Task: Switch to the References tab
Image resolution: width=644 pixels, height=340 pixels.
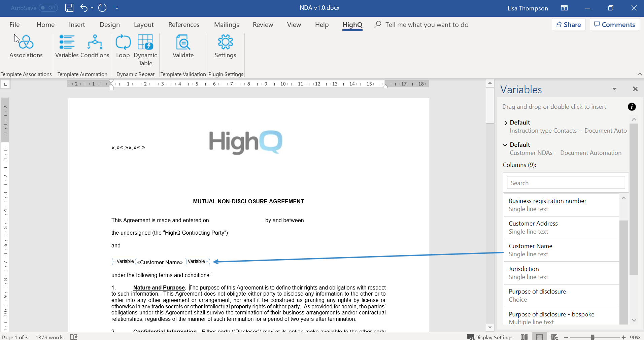Action: click(x=184, y=25)
